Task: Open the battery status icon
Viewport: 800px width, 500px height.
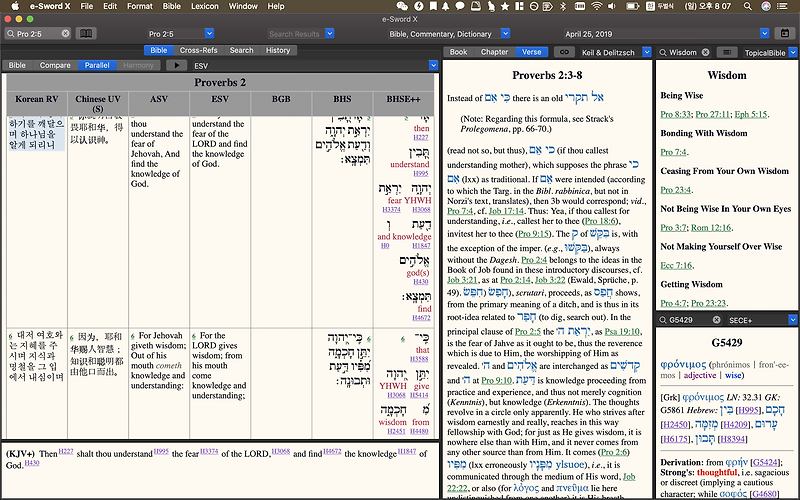Action: point(633,6)
